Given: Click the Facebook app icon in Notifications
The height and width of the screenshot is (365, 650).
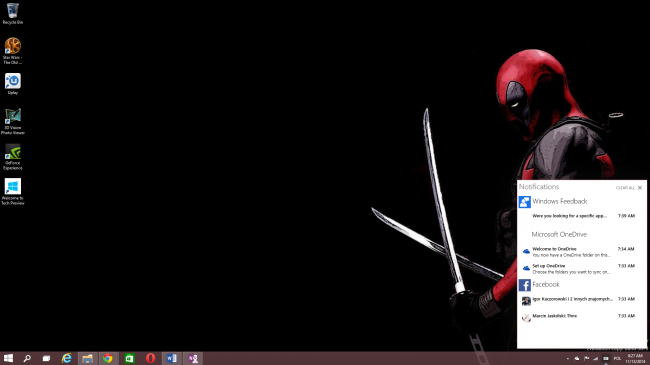Looking at the screenshot, I should coord(524,285).
